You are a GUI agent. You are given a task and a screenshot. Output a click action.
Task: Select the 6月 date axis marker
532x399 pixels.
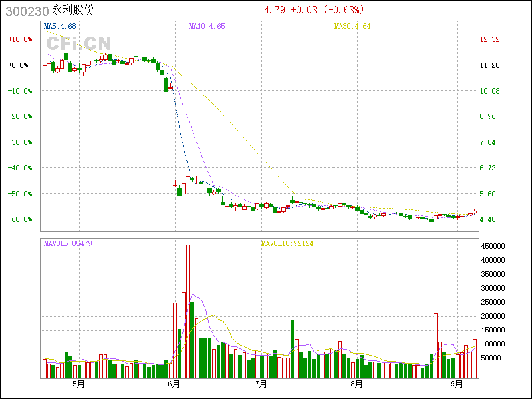(174, 384)
